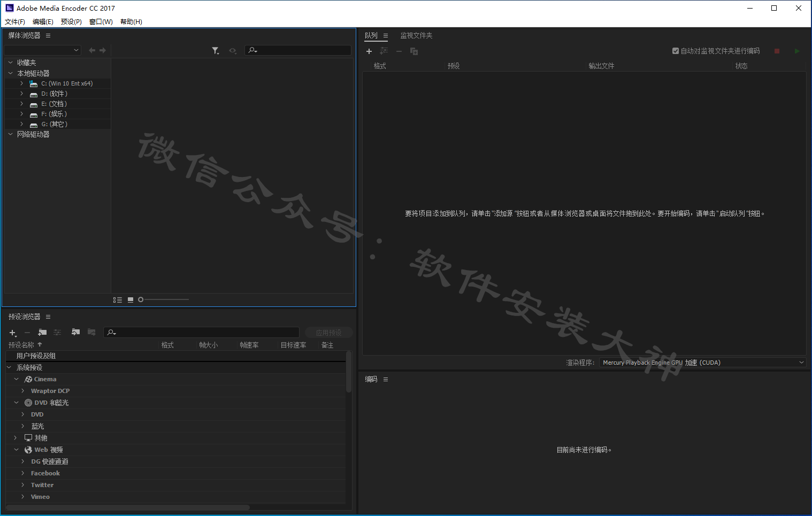Open the 预设(P) menu
Viewport: 812px width, 516px height.
71,22
